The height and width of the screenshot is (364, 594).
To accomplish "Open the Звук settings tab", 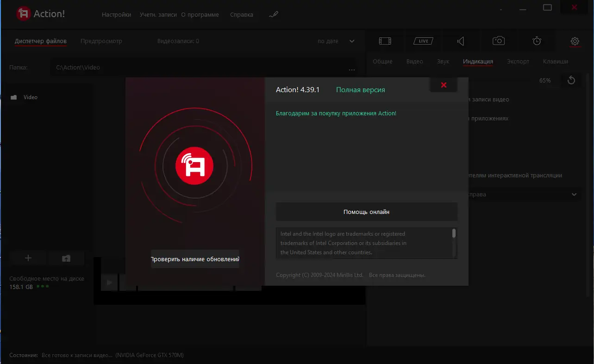I will (443, 61).
